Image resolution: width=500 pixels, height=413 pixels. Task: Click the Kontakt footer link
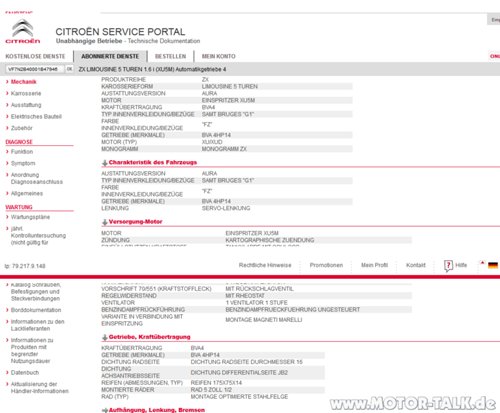pyautogui.click(x=416, y=265)
